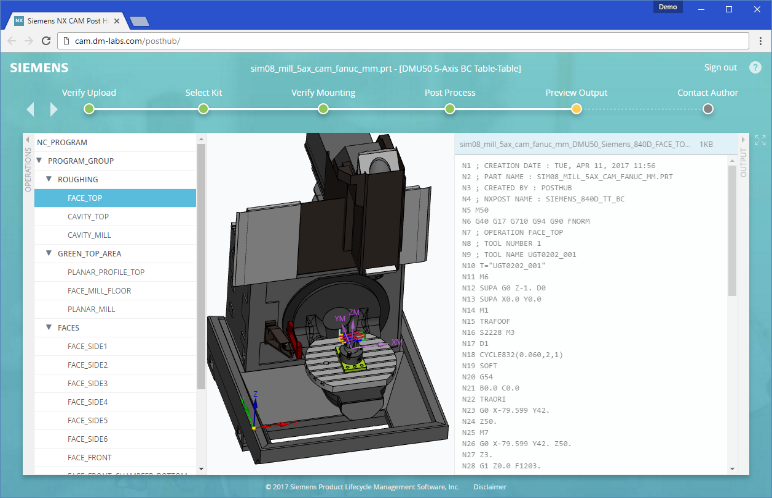Reload the page in browser

[x=46, y=41]
